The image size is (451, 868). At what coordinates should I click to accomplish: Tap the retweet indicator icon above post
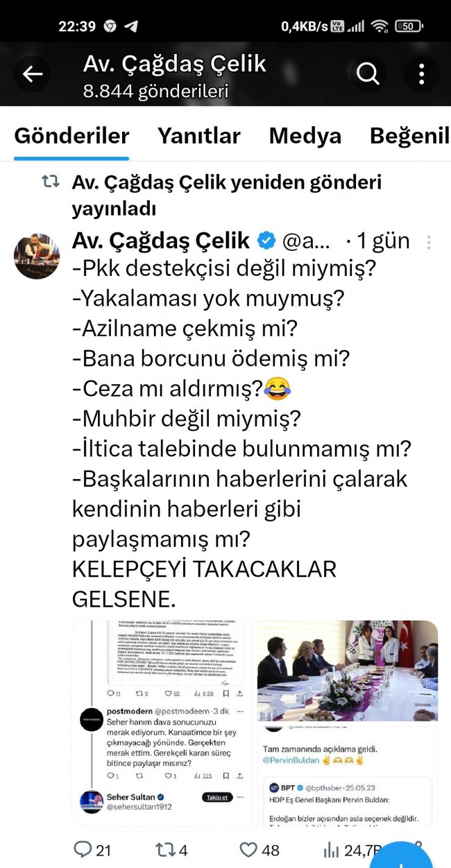50,182
